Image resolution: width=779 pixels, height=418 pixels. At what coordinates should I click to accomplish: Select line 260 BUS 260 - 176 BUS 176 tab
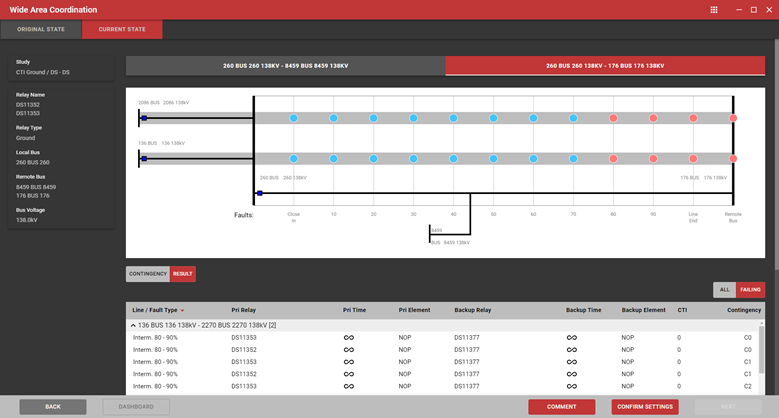[605, 66]
